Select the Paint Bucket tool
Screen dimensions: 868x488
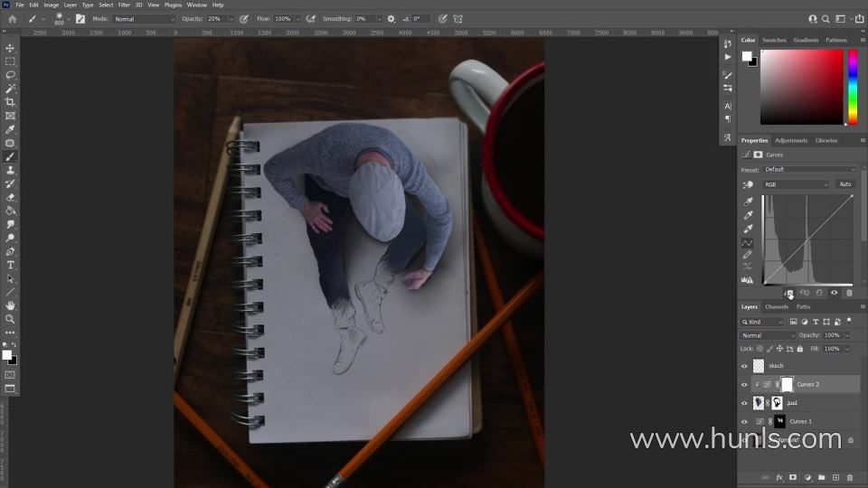[10, 211]
